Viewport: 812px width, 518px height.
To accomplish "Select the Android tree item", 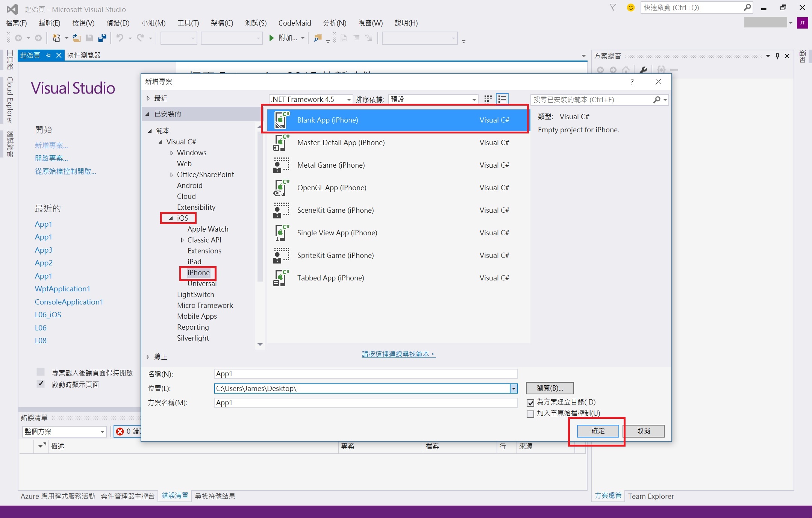I will pos(189,185).
